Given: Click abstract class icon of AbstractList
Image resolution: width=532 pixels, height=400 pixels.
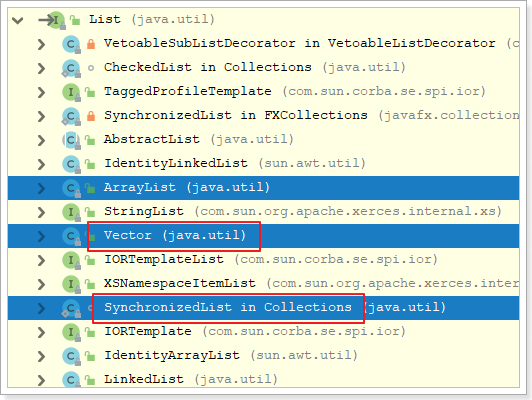Looking at the screenshot, I should (71, 140).
